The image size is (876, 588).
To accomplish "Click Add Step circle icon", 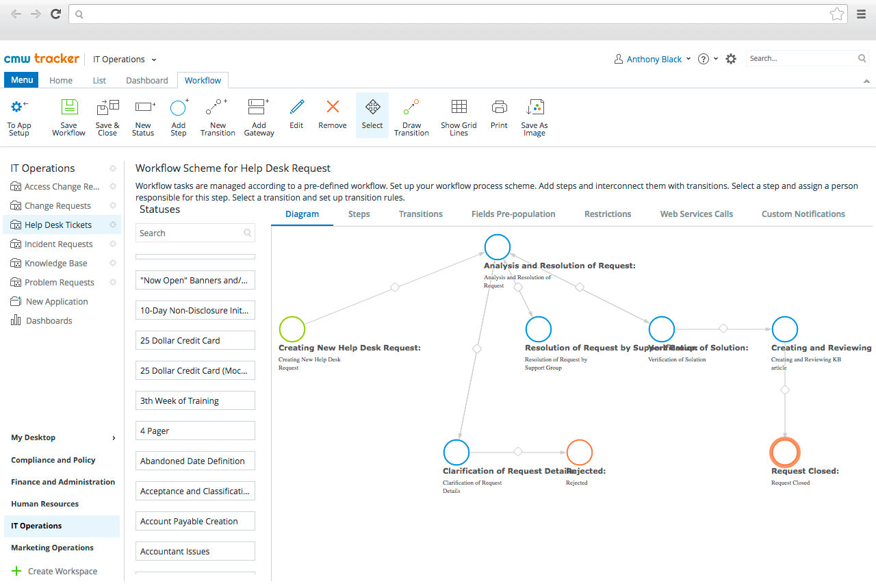I will tap(179, 107).
